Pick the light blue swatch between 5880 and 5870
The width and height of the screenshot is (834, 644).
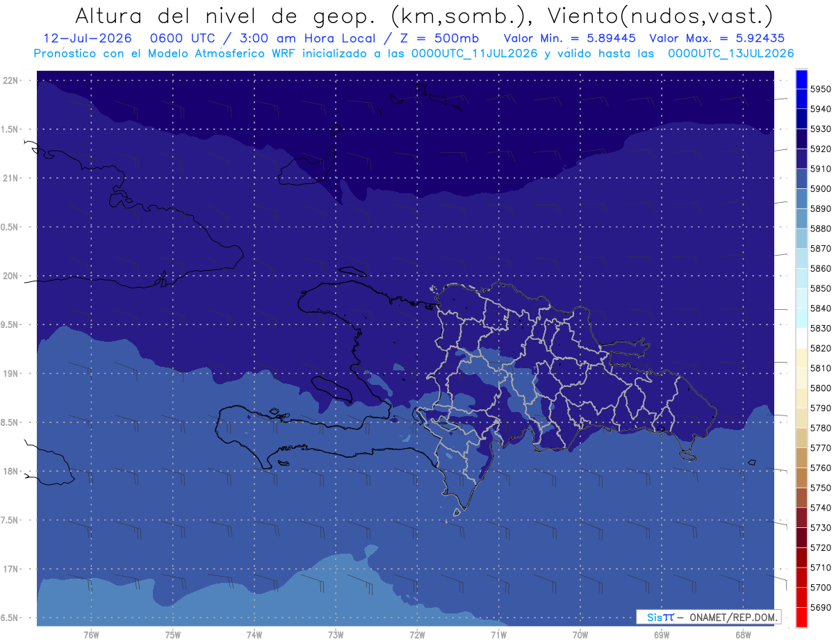801,238
